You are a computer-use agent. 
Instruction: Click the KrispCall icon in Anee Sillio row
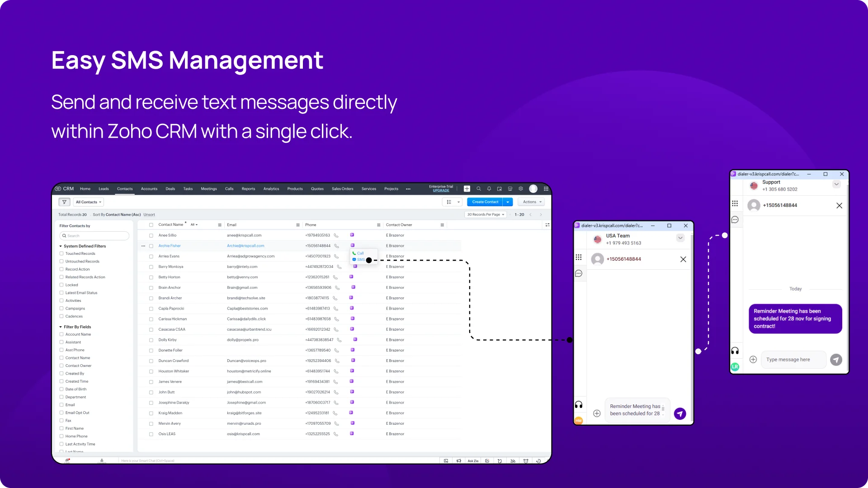click(x=352, y=235)
